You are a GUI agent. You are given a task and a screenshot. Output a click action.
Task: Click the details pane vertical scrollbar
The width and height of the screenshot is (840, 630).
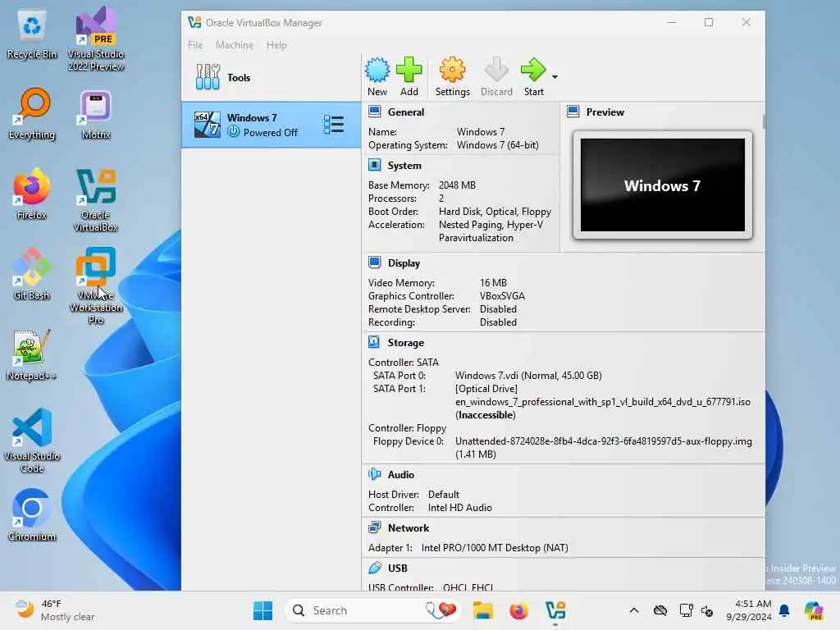click(x=764, y=121)
